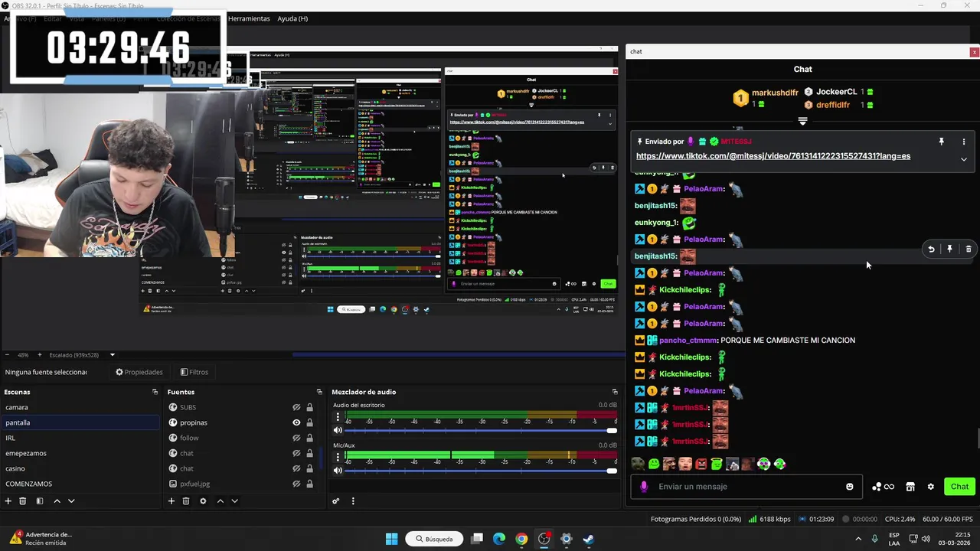Move selected source down in Fuentes
This screenshot has width=980, height=551.
pos(235,501)
